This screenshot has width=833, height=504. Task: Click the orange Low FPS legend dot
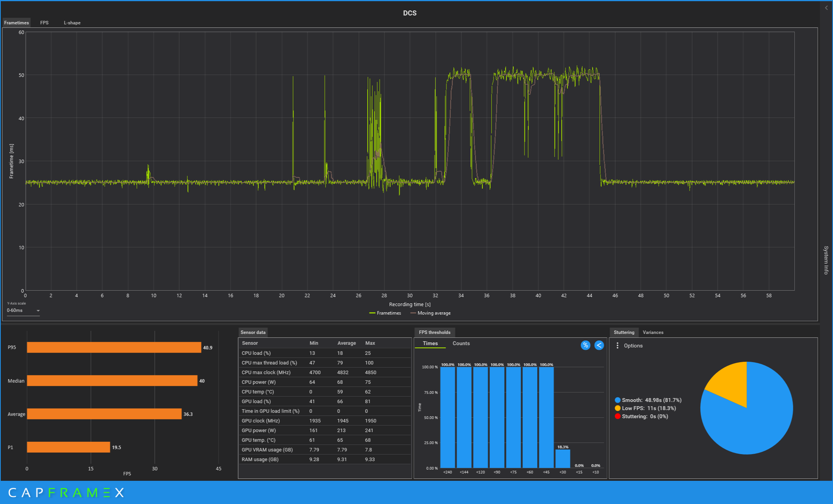618,408
